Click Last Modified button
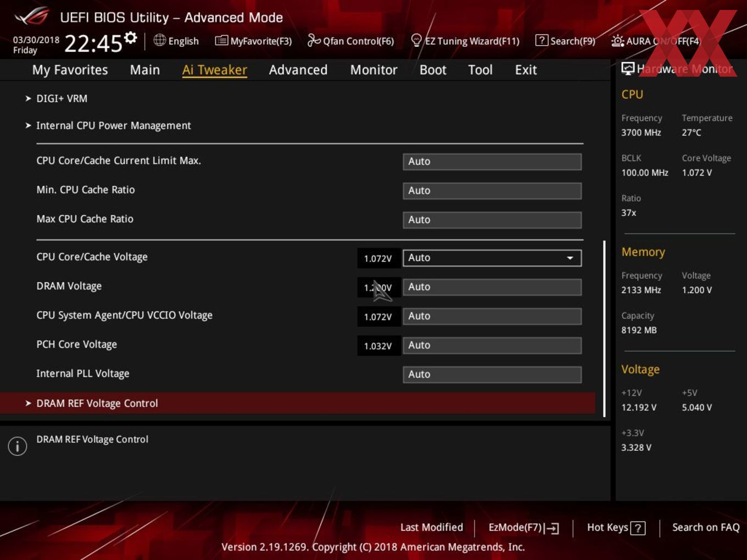 [432, 527]
